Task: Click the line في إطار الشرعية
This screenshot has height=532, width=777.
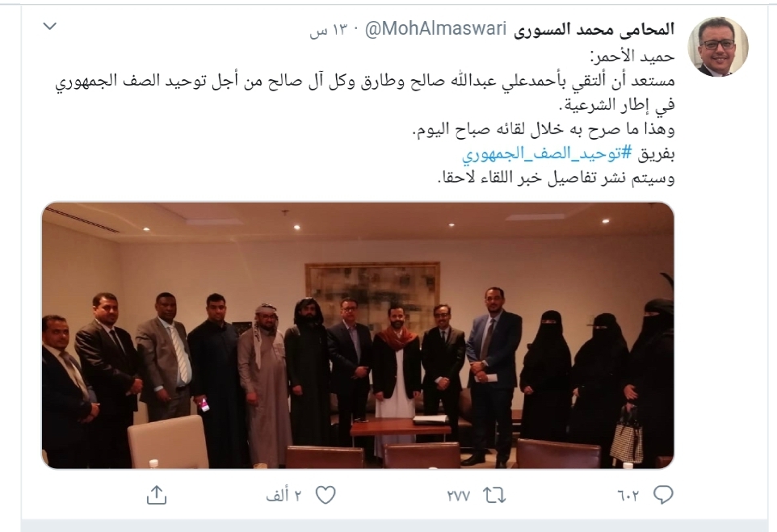Action: tap(617, 106)
